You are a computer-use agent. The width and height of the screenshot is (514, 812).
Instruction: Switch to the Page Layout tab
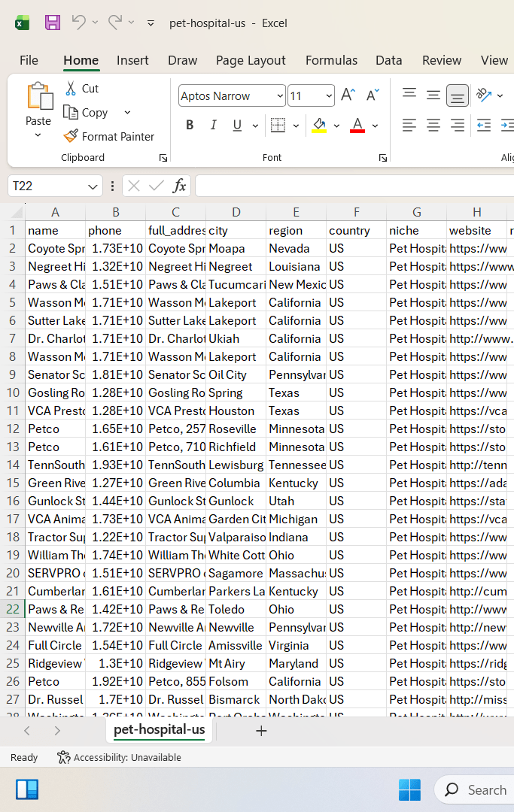pos(251,61)
